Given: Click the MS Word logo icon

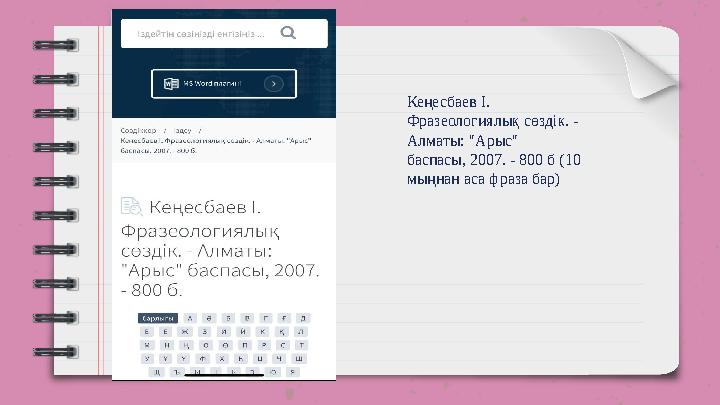Looking at the screenshot, I should [171, 84].
